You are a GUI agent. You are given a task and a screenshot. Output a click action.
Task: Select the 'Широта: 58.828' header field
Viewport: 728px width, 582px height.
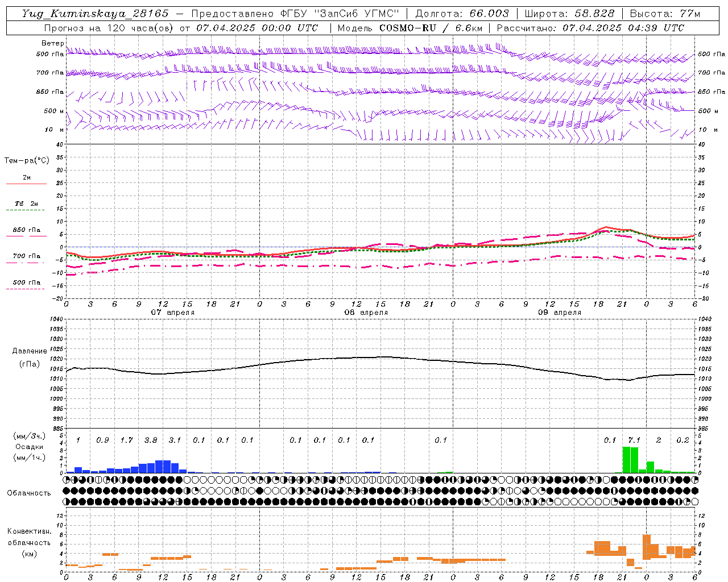[569, 14]
